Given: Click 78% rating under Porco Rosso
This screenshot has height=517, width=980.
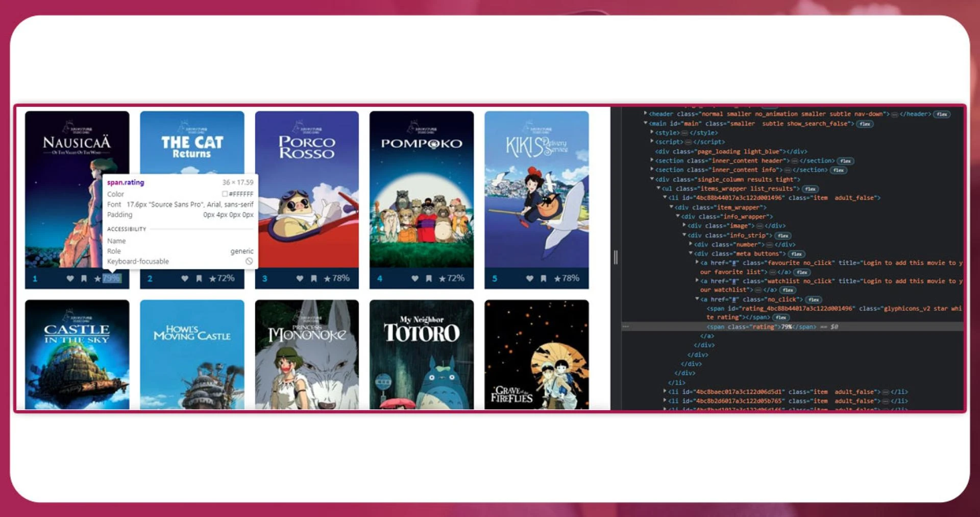Looking at the screenshot, I should 341,278.
